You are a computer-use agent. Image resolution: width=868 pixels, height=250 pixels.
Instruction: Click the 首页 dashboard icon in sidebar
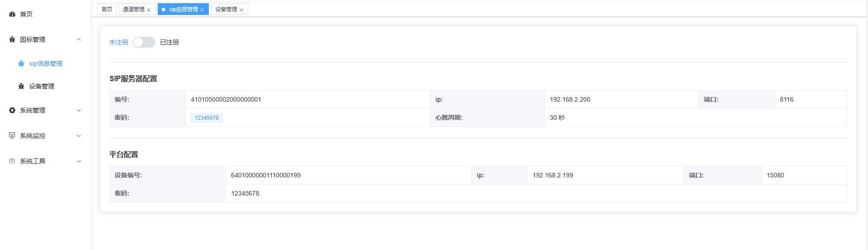tap(12, 14)
